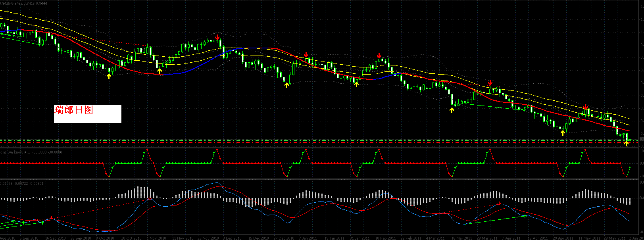
Task: Select the red sell arrow near 7 Jan 2011
Action: click(306, 55)
